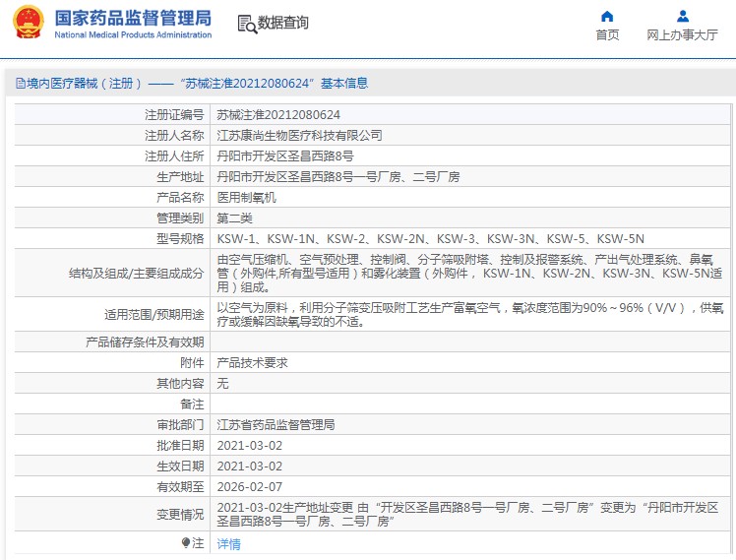Select 丹阳市开发区圣昌西路8号 address cell
The width and height of the screenshot is (736, 560).
[x=285, y=156]
